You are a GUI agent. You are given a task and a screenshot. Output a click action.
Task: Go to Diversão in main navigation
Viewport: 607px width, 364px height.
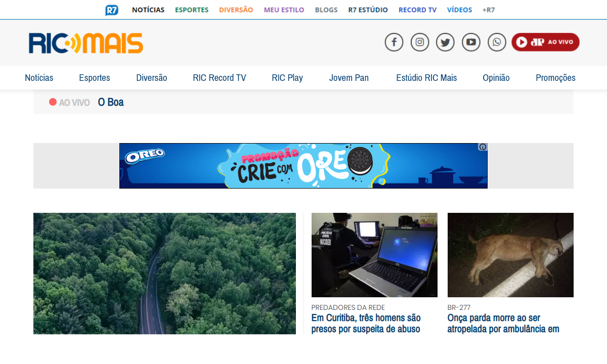[152, 78]
